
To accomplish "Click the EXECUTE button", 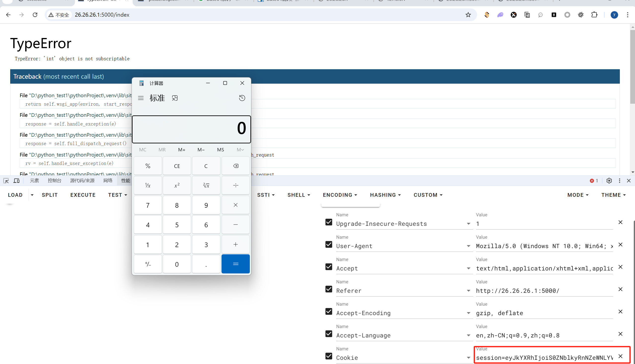I will point(83,195).
